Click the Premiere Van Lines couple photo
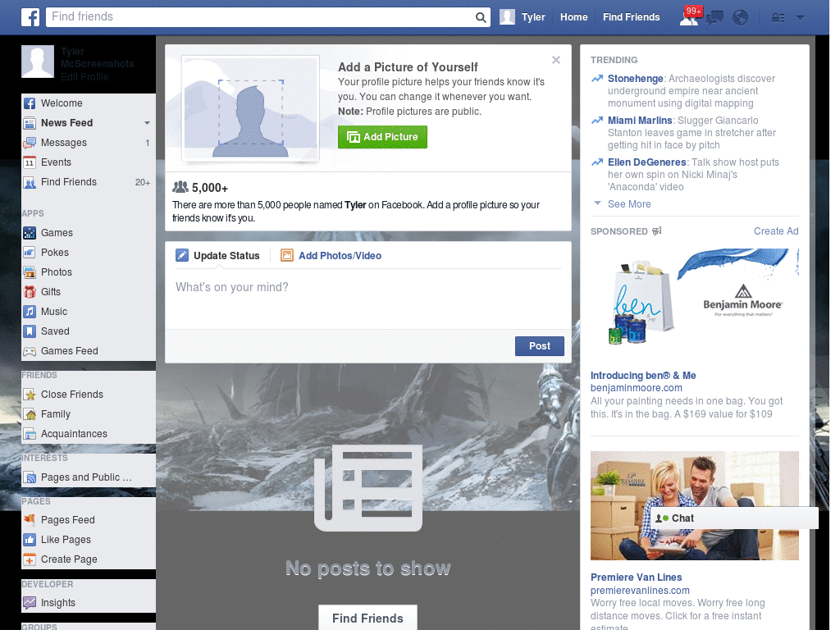The height and width of the screenshot is (630, 840). (694, 505)
